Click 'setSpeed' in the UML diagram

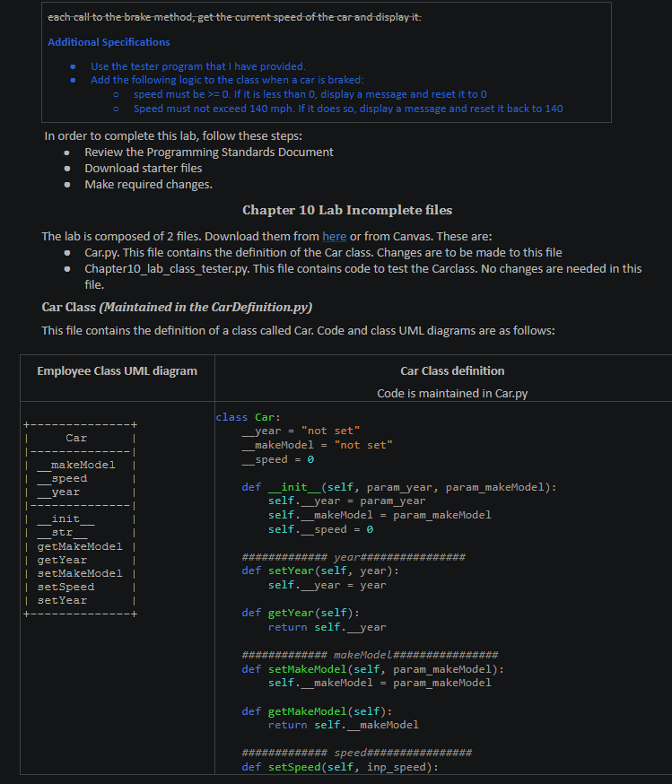[x=65, y=587]
